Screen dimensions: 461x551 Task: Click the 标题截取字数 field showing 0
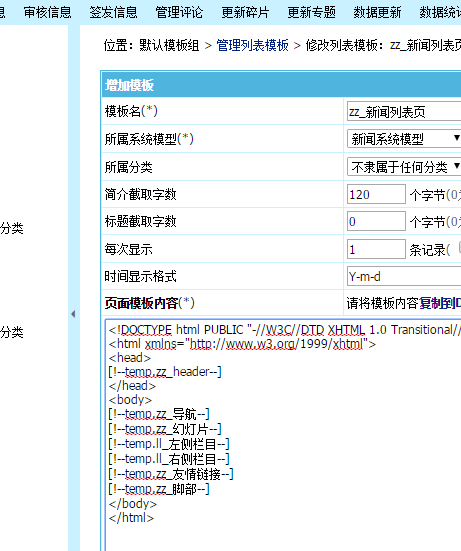[376, 221]
